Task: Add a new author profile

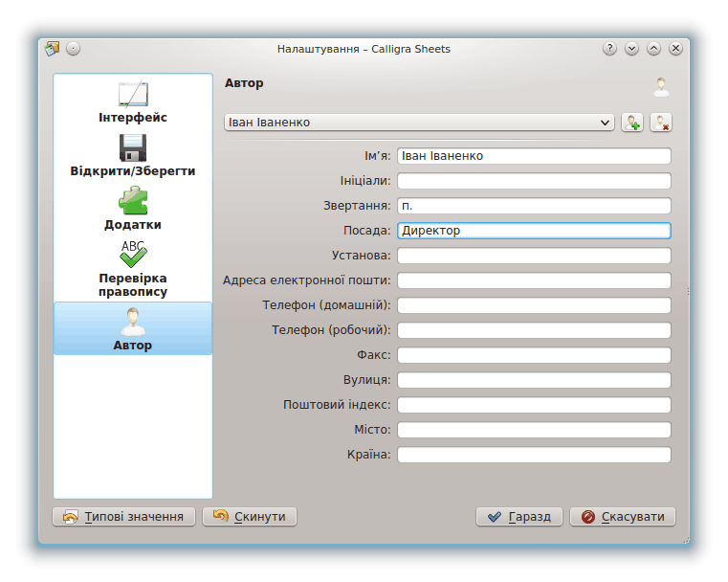Action: [631, 123]
